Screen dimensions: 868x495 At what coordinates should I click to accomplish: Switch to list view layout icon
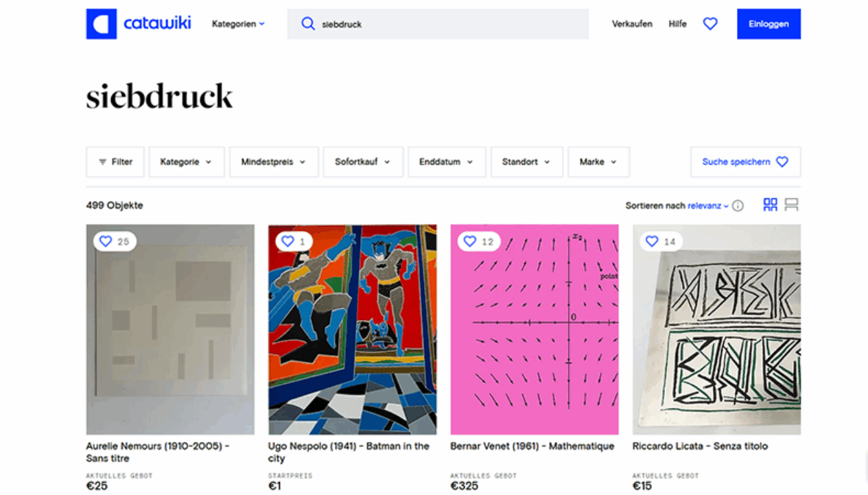coord(791,205)
